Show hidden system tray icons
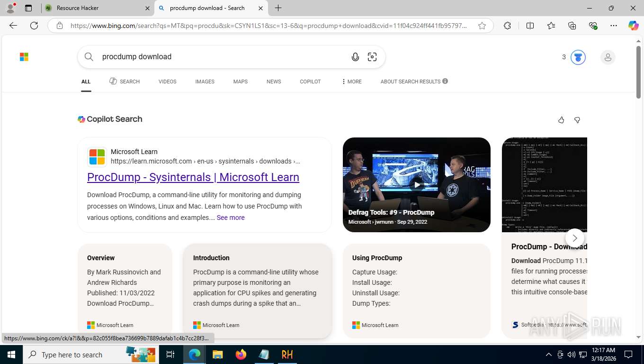The height and width of the screenshot is (364, 644). (x=549, y=355)
